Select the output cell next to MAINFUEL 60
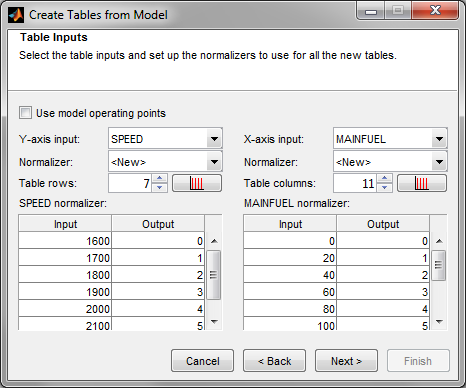 (383, 292)
